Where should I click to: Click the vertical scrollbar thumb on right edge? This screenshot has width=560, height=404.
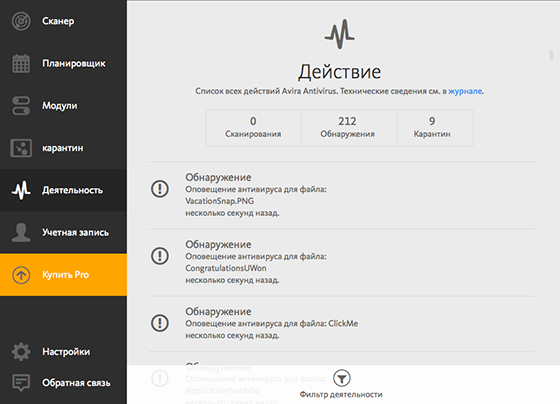(551, 55)
